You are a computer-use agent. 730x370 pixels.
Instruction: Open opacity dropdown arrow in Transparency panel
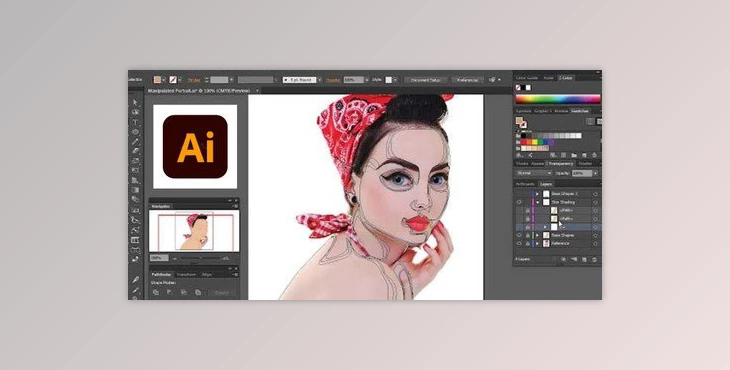click(595, 173)
